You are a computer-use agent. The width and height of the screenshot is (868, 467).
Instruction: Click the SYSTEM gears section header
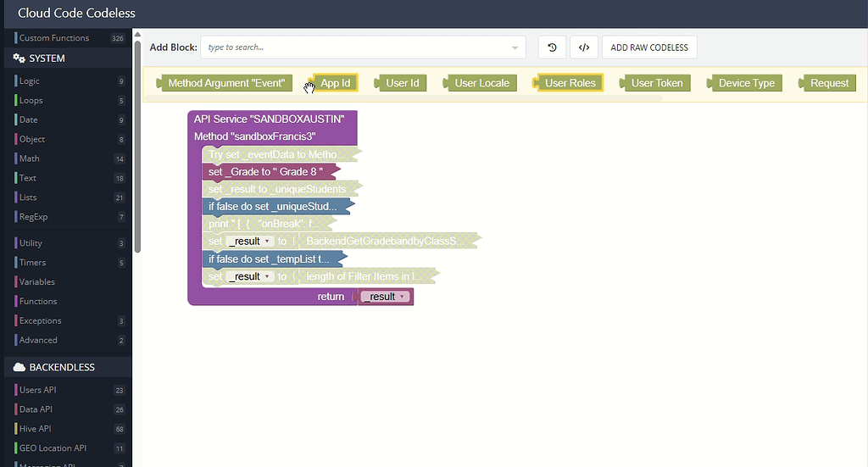[68, 58]
